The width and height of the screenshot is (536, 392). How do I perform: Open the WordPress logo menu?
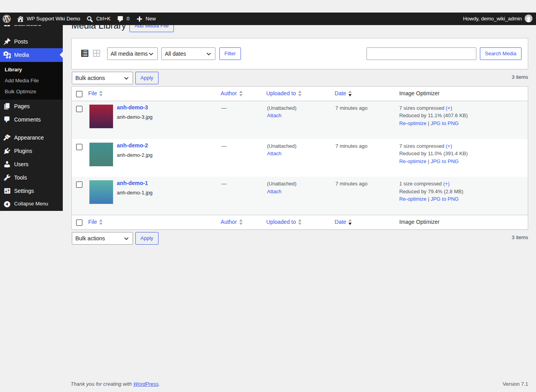point(7,18)
